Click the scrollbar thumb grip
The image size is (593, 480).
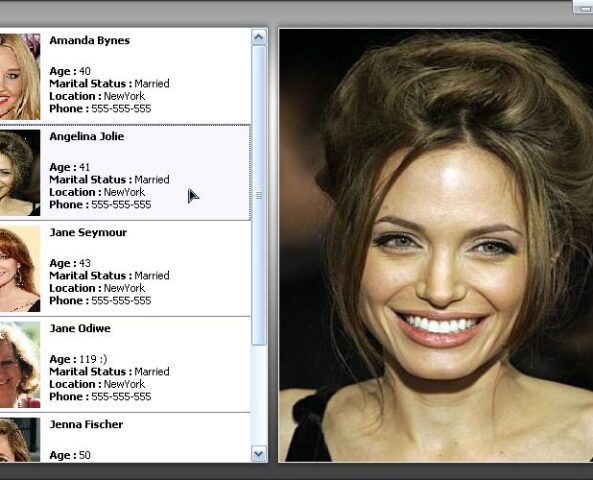[259, 196]
